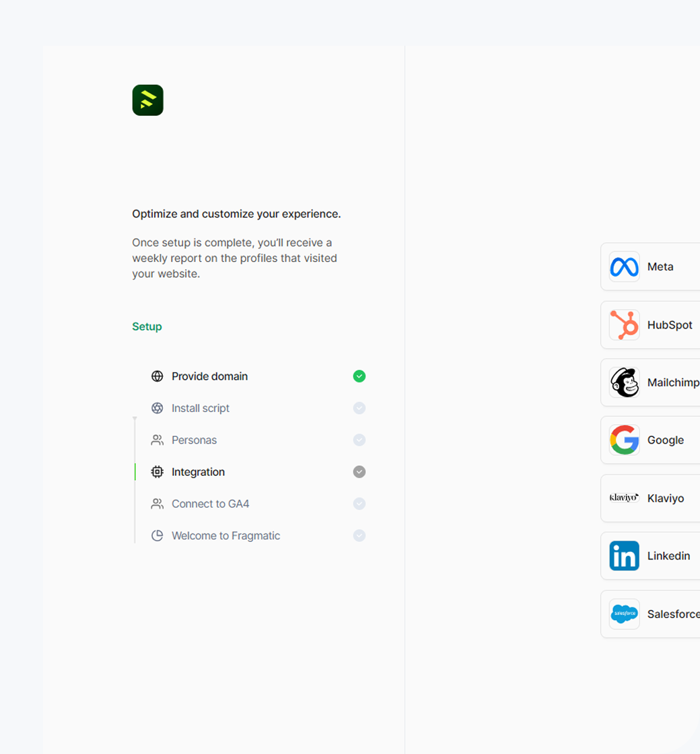The height and width of the screenshot is (754, 700).
Task: Click the gray checkmark for Integration step
Action: click(359, 472)
